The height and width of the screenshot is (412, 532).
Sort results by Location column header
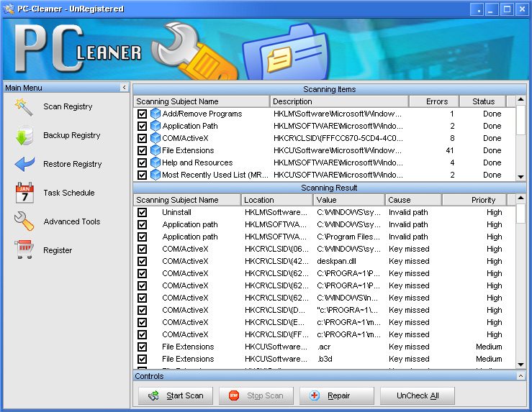[x=277, y=200]
